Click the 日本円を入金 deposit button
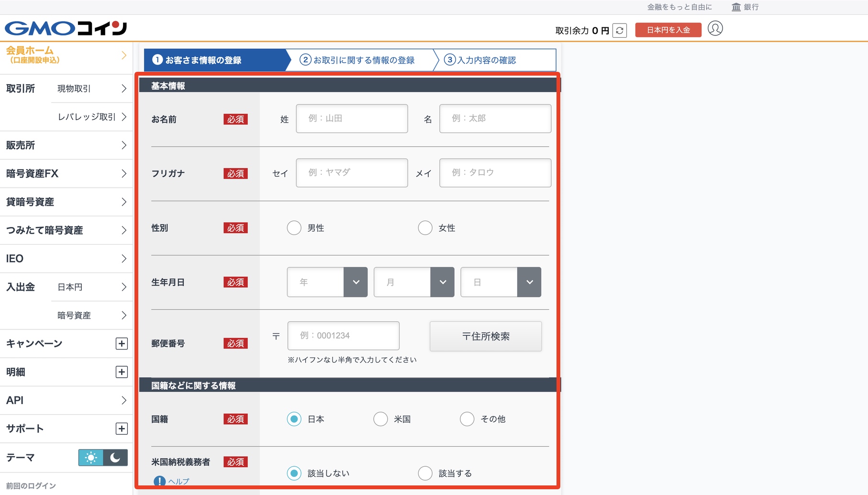 668,30
